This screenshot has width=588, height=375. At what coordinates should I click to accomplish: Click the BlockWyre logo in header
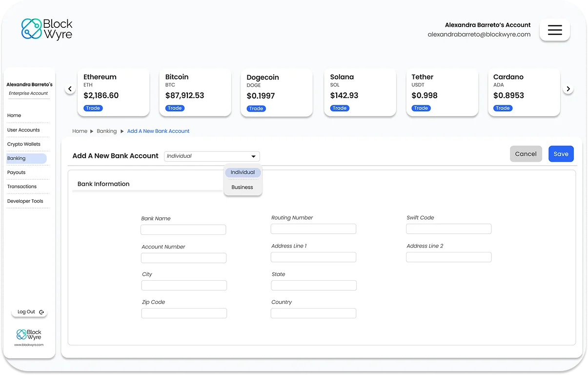pos(47,29)
